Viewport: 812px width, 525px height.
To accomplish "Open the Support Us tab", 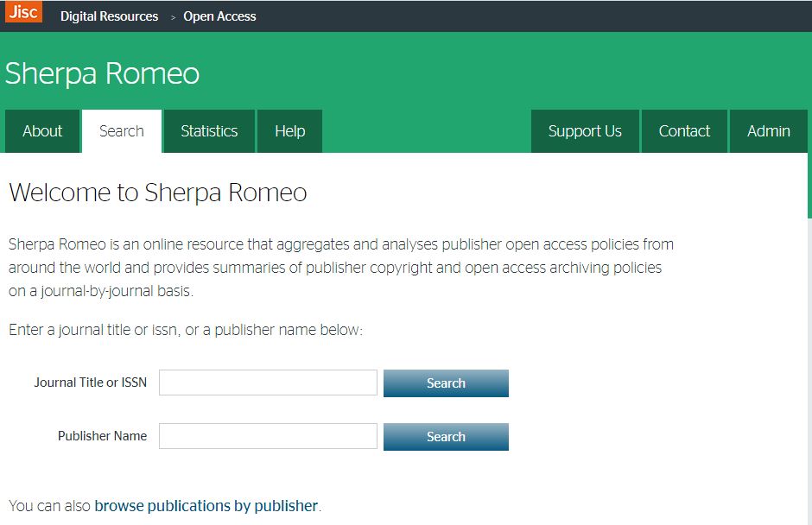I will 585,131.
